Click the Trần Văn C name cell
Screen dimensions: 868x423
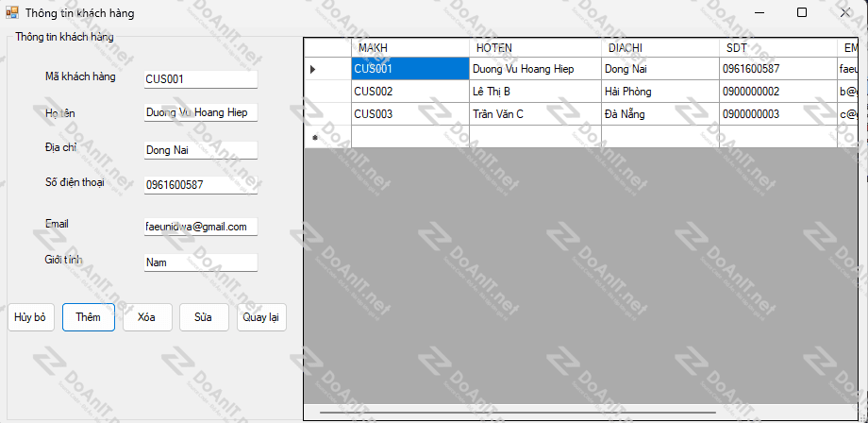click(x=534, y=114)
